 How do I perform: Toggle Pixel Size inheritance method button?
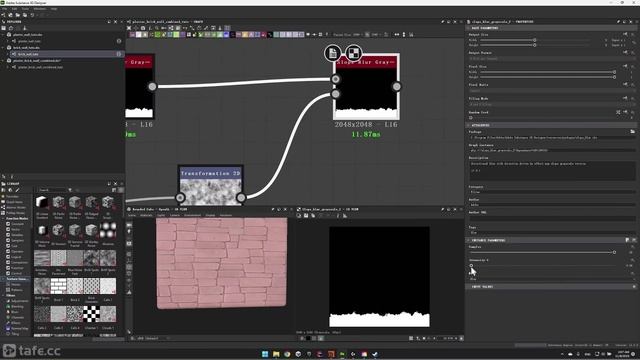pos(625,66)
